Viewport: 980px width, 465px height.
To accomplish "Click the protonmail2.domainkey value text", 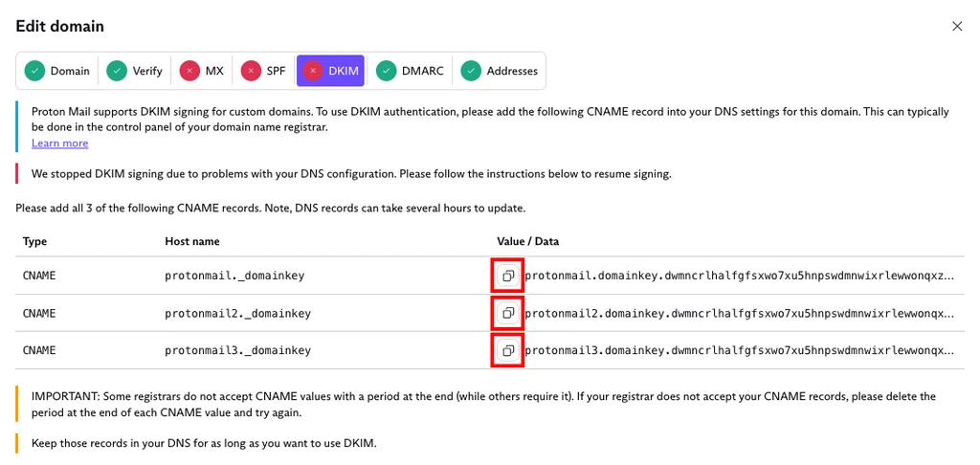I will (740, 313).
